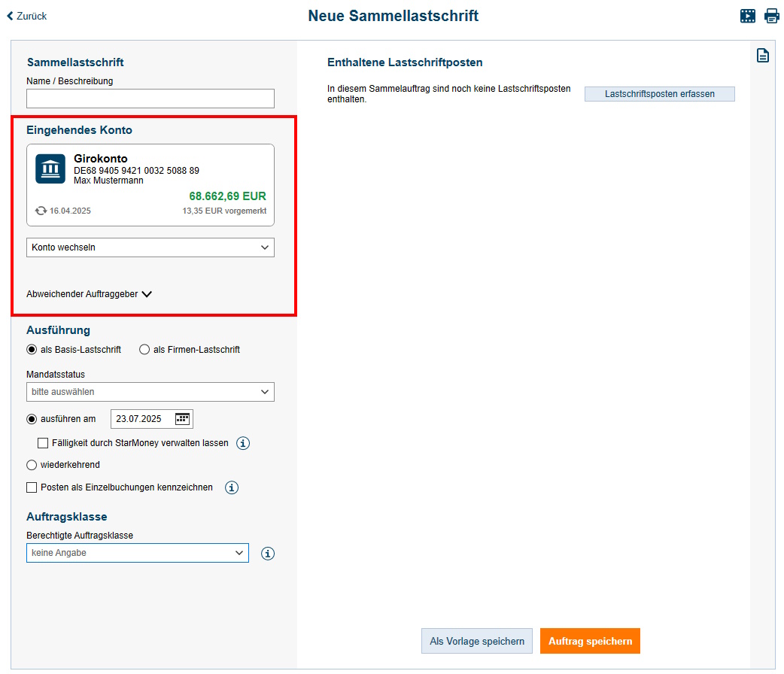Open the Mandatsstatus dropdown
The image size is (784, 674).
click(150, 392)
